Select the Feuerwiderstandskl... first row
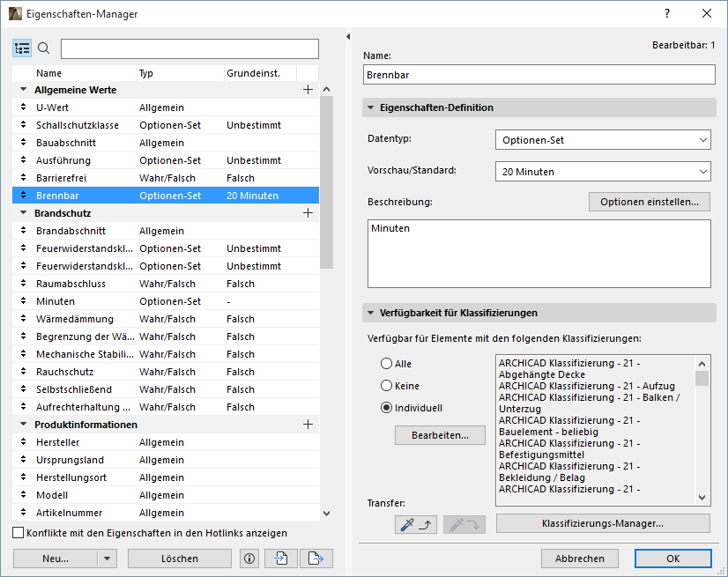 coord(166,248)
